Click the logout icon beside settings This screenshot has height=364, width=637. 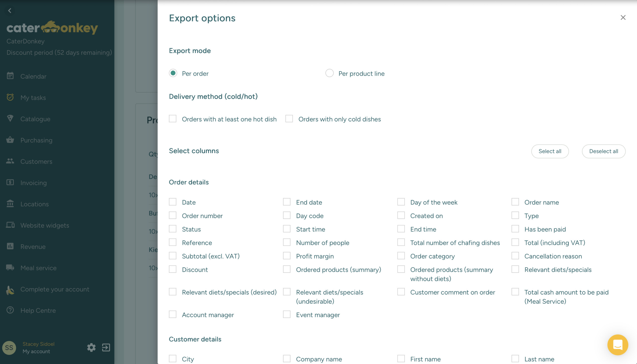(106, 348)
